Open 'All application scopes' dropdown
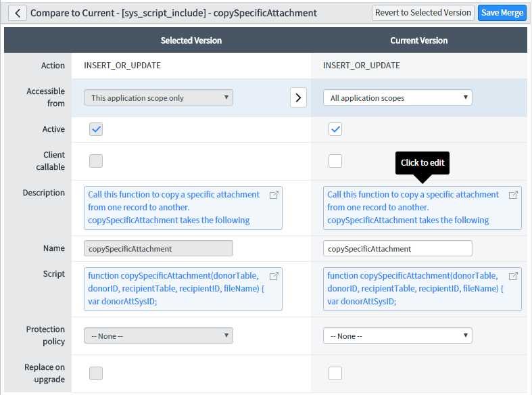The image size is (532, 395). 397,97
